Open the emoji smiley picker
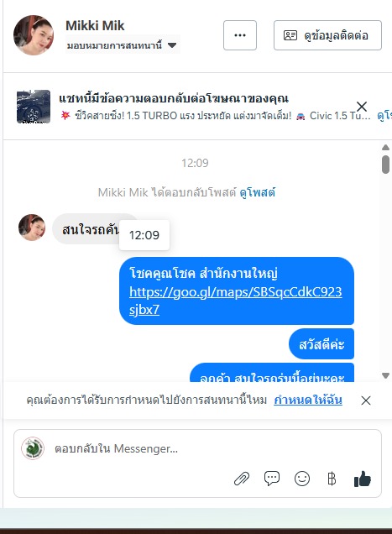Screen dimensions: 392x534 [302, 479]
